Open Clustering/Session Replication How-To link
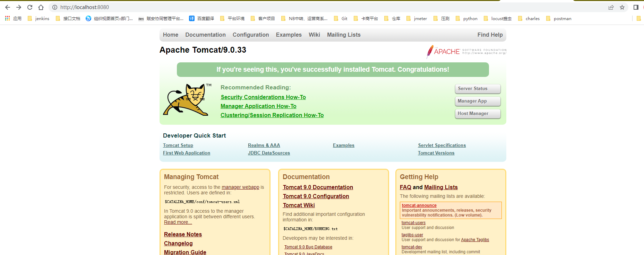 [272, 115]
